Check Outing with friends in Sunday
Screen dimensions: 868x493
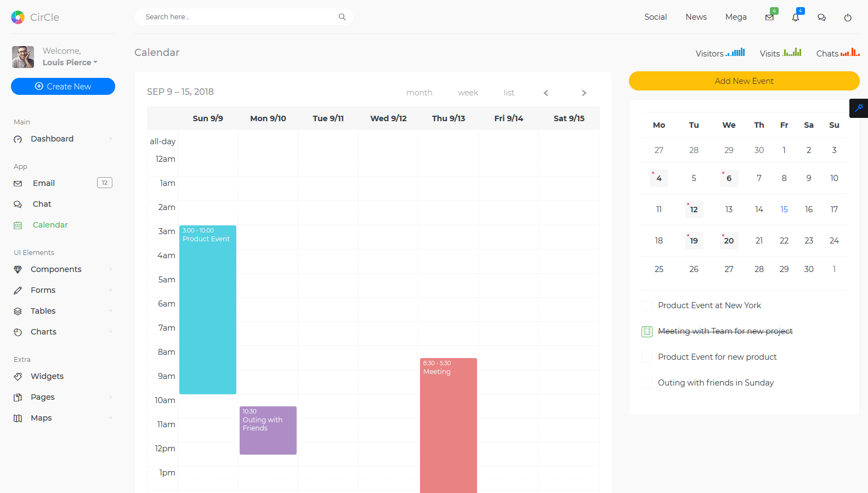[x=647, y=383]
